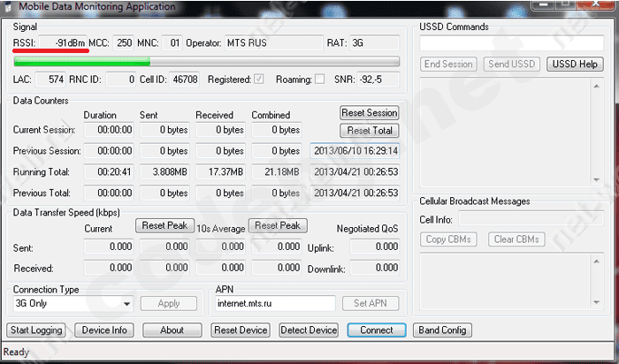Click the Send USSD button
This screenshot has height=364, width=619.
coord(512,64)
